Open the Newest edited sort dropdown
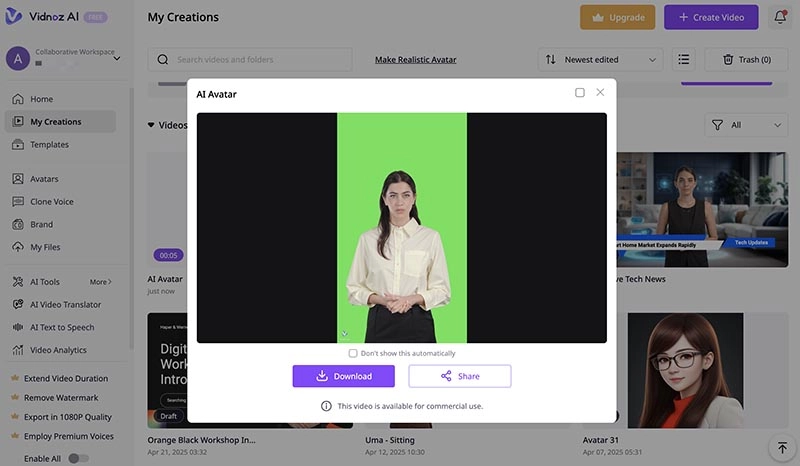 [x=602, y=60]
